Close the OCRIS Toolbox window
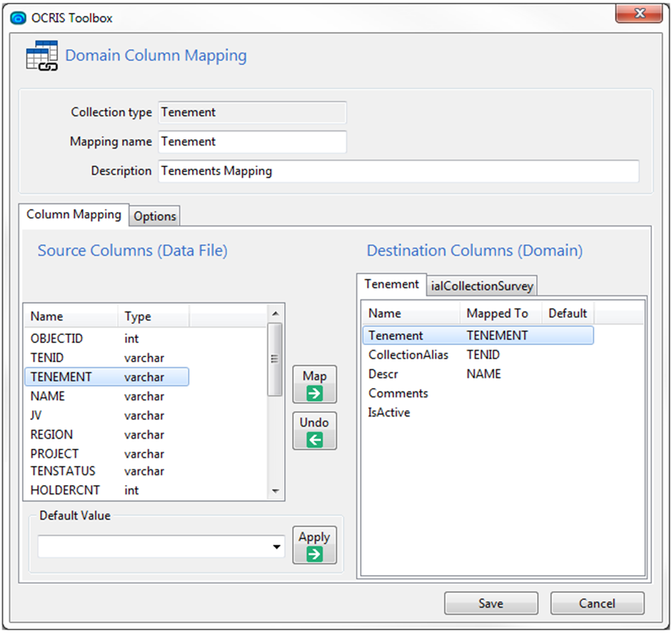The height and width of the screenshot is (633, 672). pos(638,14)
